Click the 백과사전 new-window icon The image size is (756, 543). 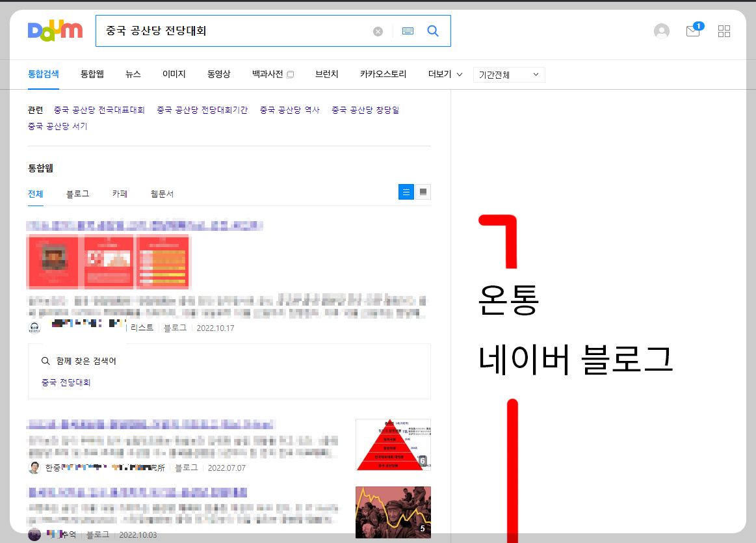click(x=291, y=74)
